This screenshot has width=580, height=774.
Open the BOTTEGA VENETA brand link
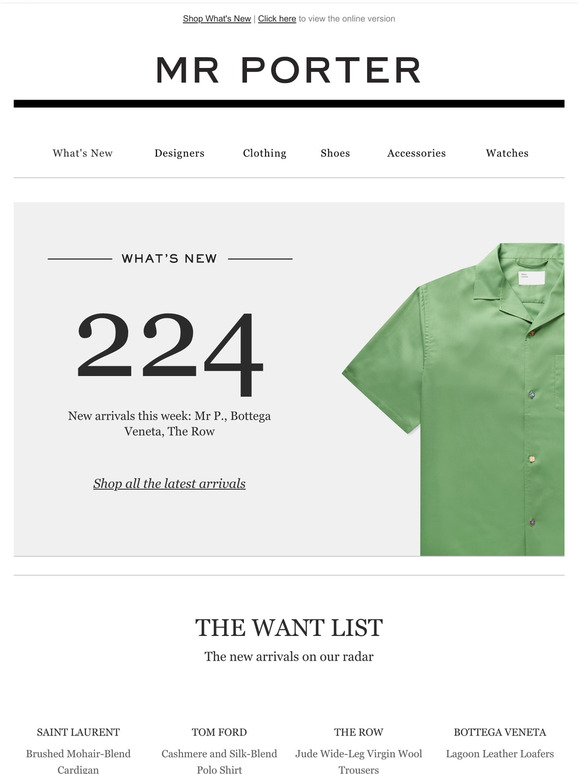(x=500, y=732)
